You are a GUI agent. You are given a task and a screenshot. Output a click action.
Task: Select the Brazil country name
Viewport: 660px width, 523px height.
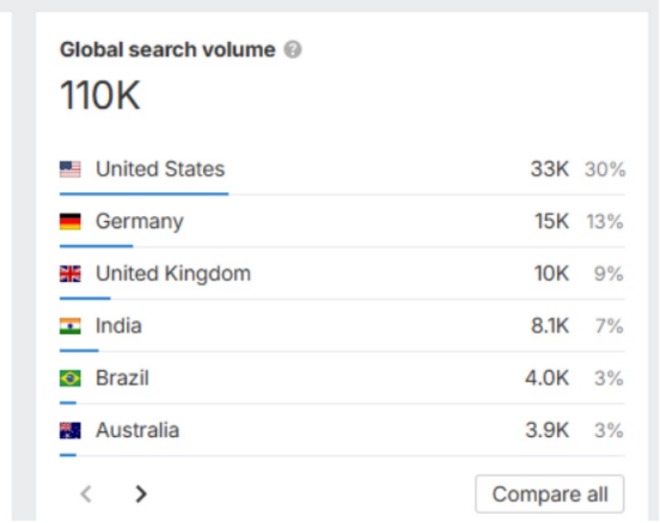(x=122, y=378)
